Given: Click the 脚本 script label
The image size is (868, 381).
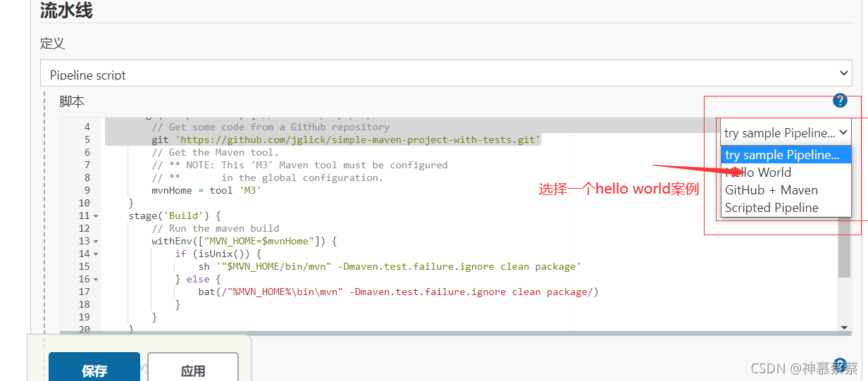Looking at the screenshot, I should tap(72, 101).
